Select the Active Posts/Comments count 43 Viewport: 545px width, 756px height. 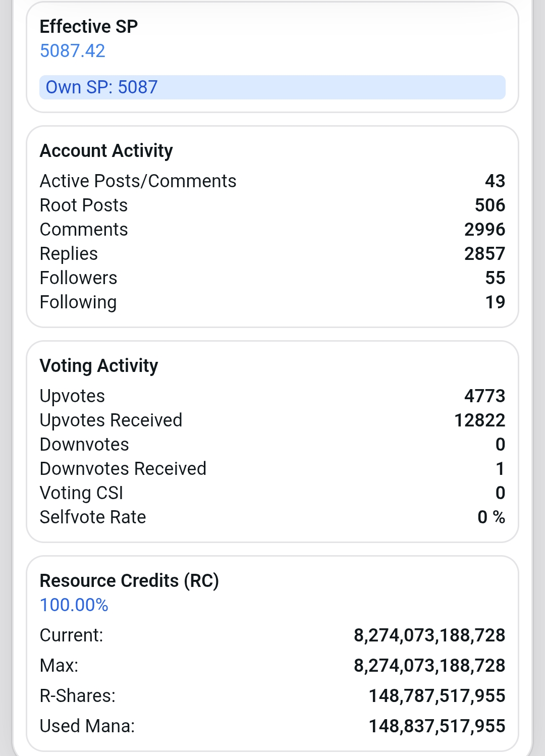tap(495, 181)
